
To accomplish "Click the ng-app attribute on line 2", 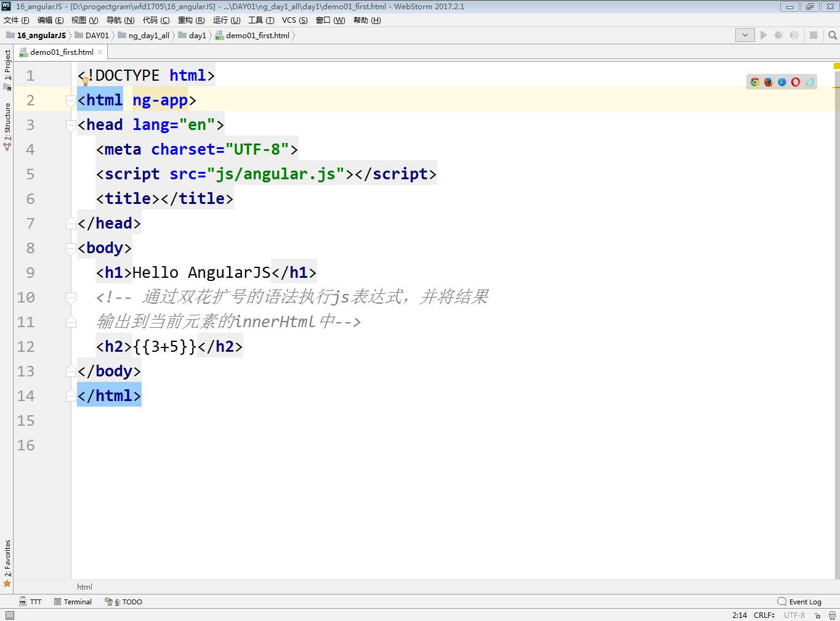I will [x=160, y=100].
